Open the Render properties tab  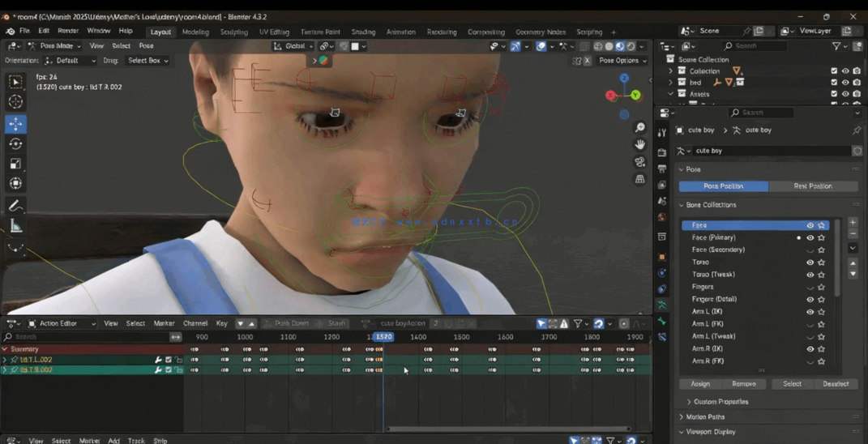click(x=662, y=152)
